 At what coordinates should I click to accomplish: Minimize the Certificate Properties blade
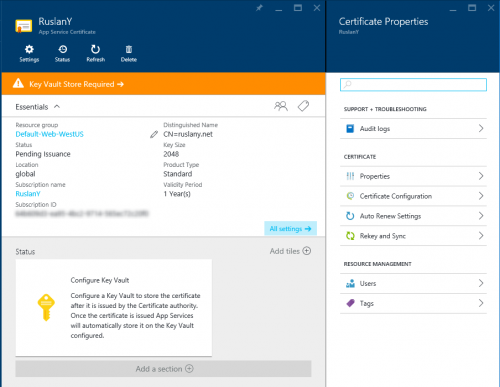[x=453, y=10]
